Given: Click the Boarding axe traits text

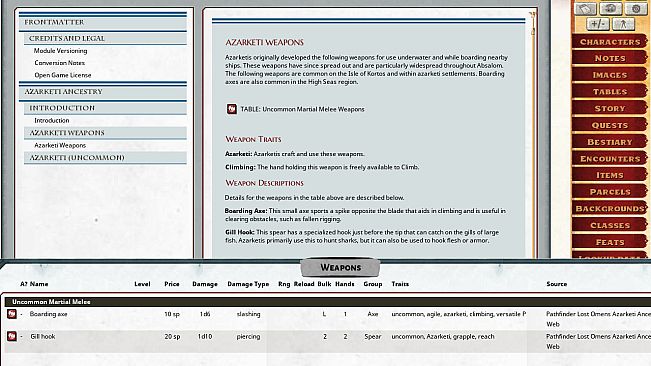Looking at the screenshot, I should pyautogui.click(x=459, y=314).
